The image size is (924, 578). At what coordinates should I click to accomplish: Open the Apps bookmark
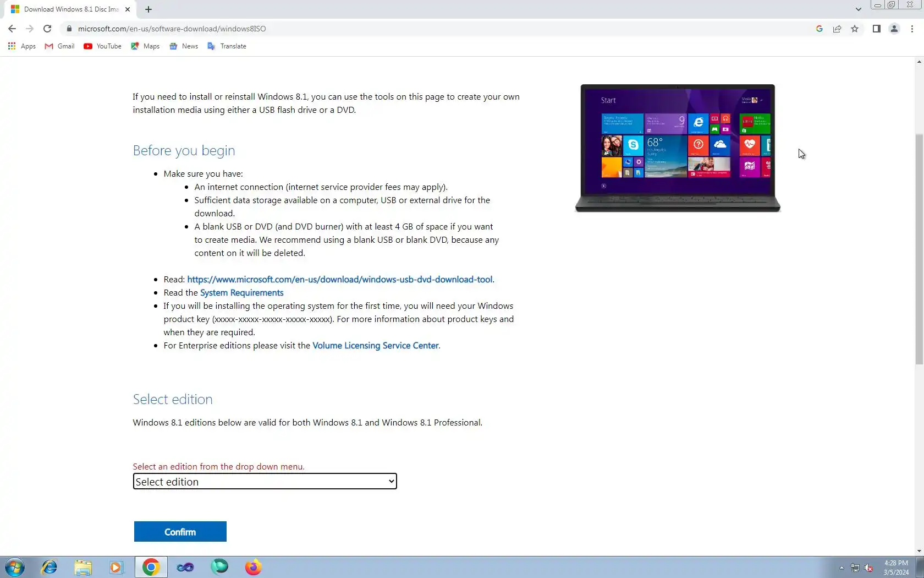tap(22, 46)
